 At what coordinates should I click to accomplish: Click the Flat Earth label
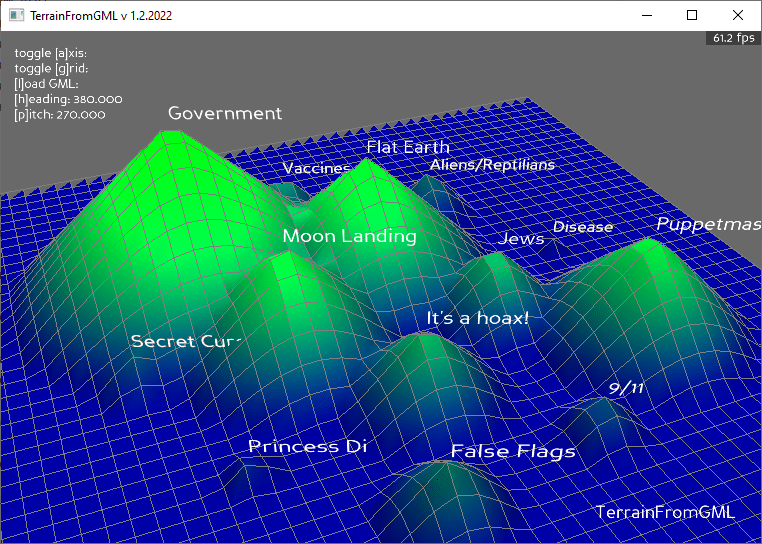(407, 147)
